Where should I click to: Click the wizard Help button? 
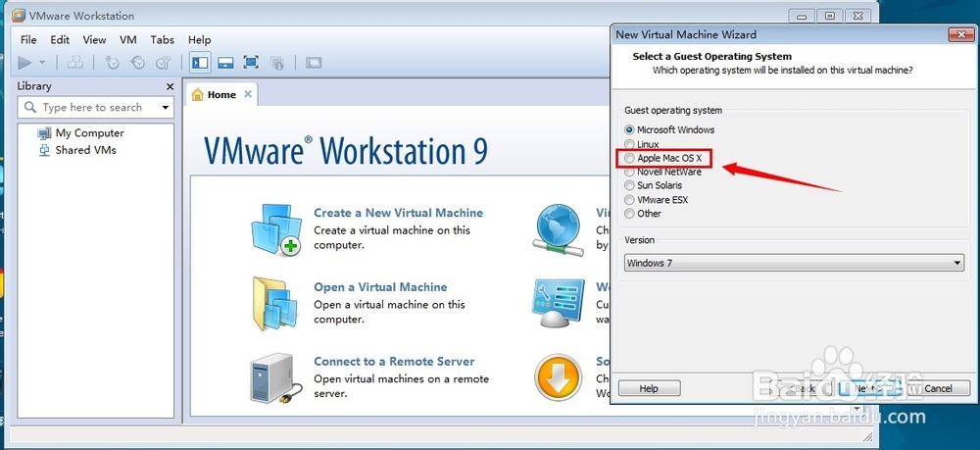point(650,389)
